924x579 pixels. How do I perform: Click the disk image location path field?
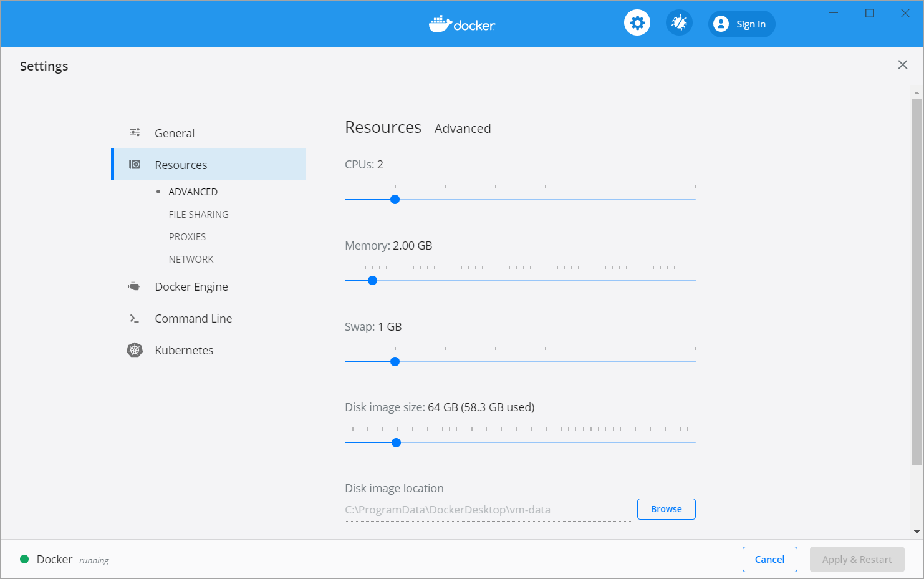487,510
